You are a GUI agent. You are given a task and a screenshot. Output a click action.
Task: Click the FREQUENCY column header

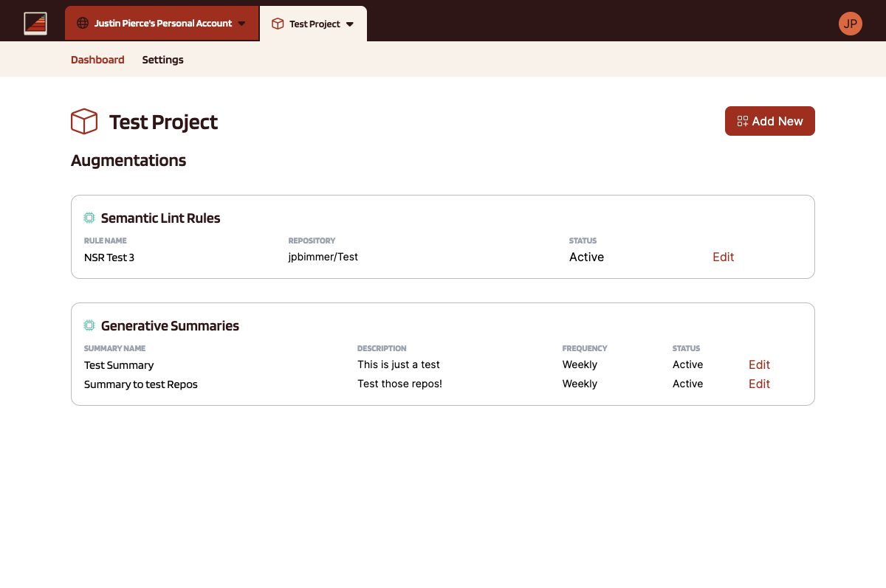click(585, 348)
